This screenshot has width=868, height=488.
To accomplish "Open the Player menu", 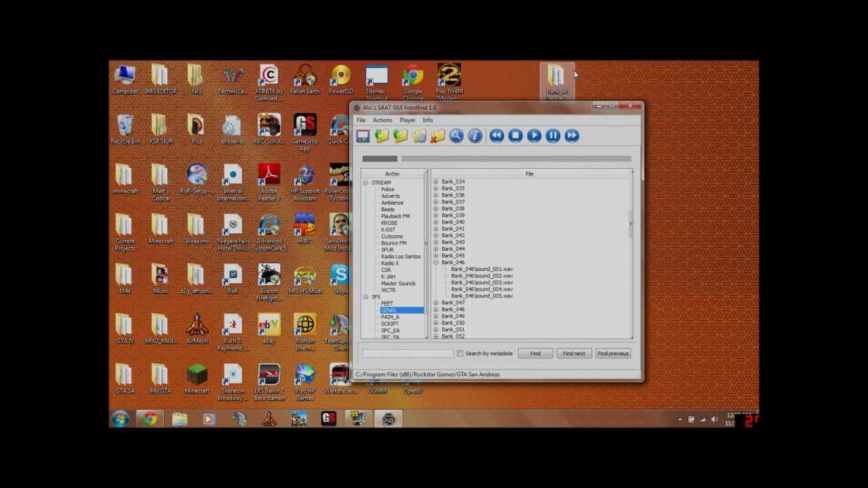I will point(408,120).
